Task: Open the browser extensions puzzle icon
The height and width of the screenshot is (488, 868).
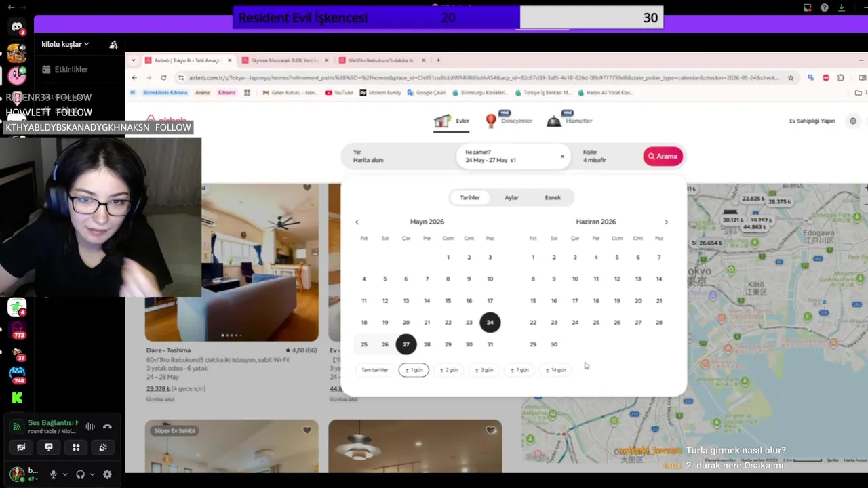Action: [x=841, y=78]
